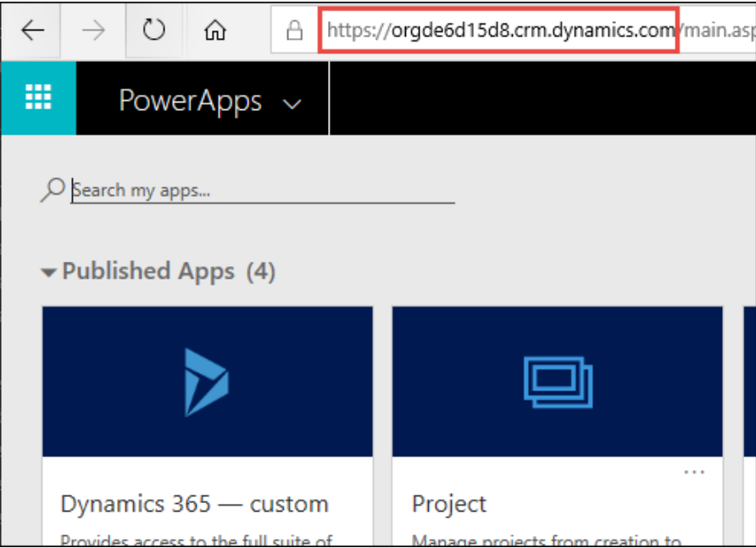Image resolution: width=756 pixels, height=548 pixels.
Task: Open the Dynamics 365 app tile logo
Action: click(x=206, y=382)
